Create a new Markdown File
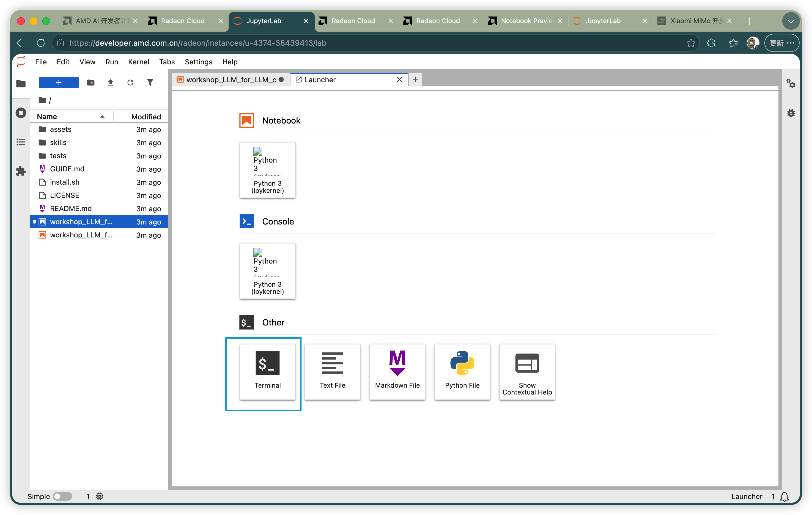 click(x=397, y=372)
